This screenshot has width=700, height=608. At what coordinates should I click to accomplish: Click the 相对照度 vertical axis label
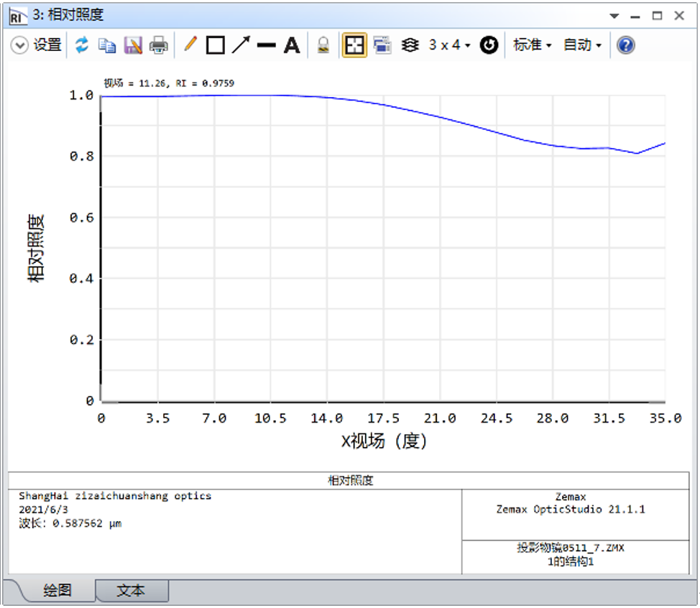(36, 248)
